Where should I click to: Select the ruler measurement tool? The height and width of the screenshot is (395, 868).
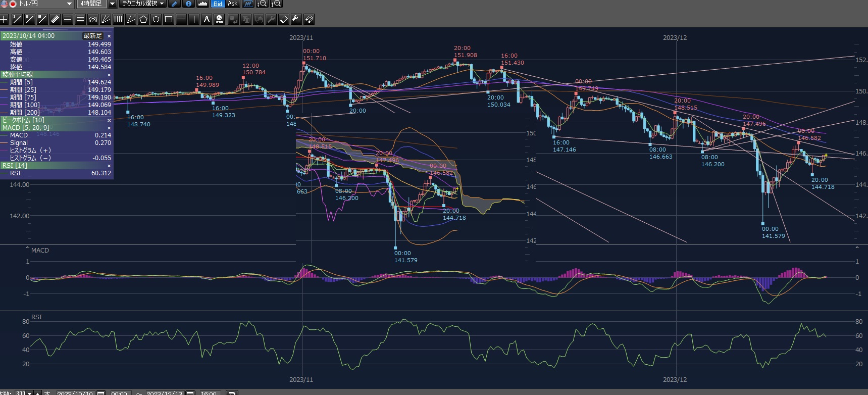coord(55,20)
